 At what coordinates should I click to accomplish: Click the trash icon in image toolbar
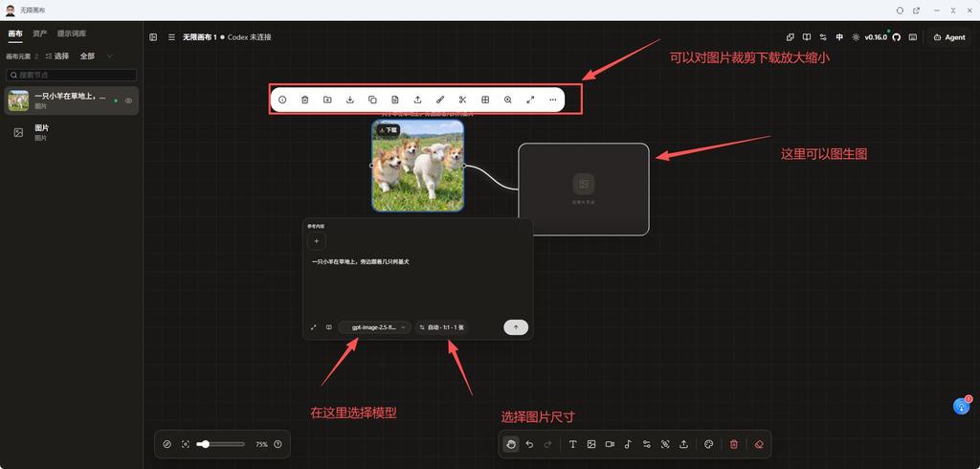pos(305,100)
